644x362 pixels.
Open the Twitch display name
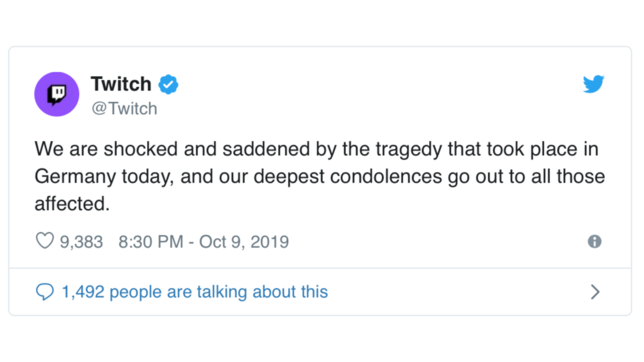pos(121,84)
